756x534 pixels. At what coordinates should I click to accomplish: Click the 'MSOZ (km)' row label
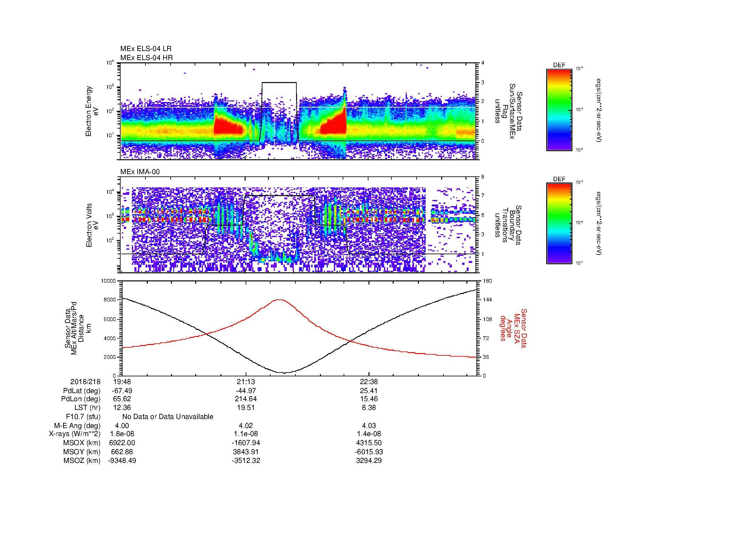coord(82,461)
